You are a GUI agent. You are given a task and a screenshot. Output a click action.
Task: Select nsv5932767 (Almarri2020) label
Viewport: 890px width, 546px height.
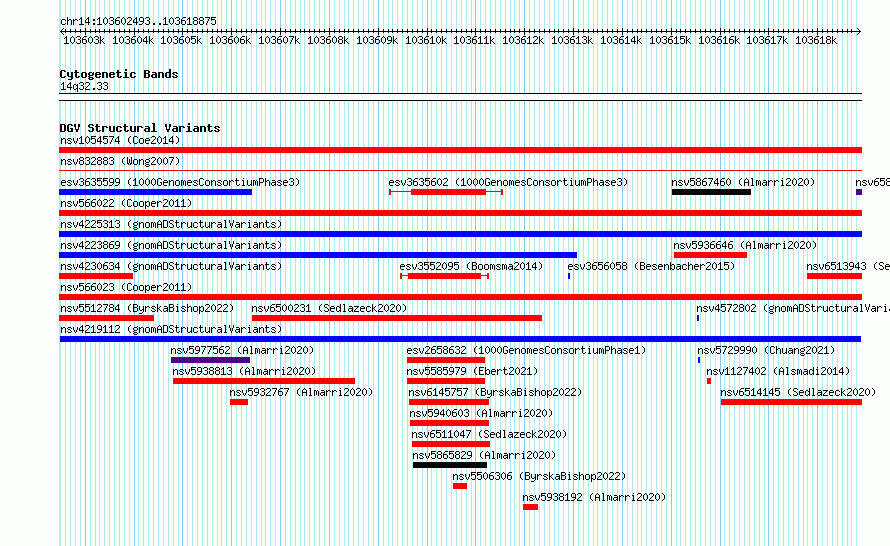(x=301, y=392)
